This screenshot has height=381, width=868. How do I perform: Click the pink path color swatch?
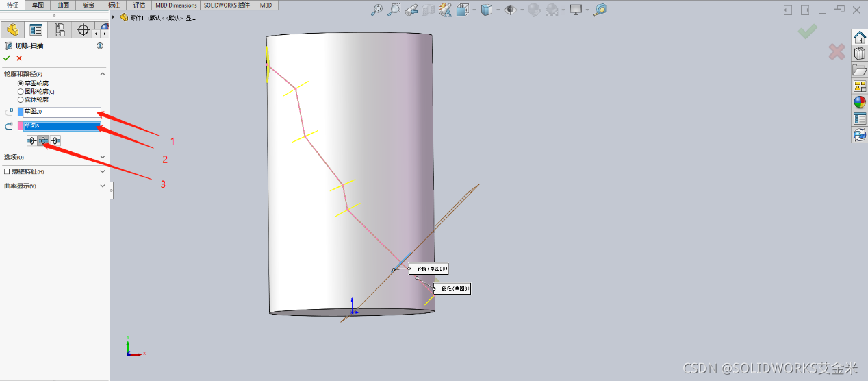[x=20, y=126]
